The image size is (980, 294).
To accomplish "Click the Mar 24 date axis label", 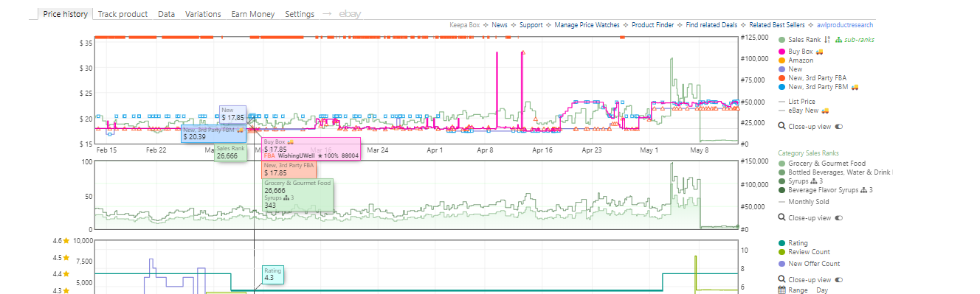I will pyautogui.click(x=377, y=150).
